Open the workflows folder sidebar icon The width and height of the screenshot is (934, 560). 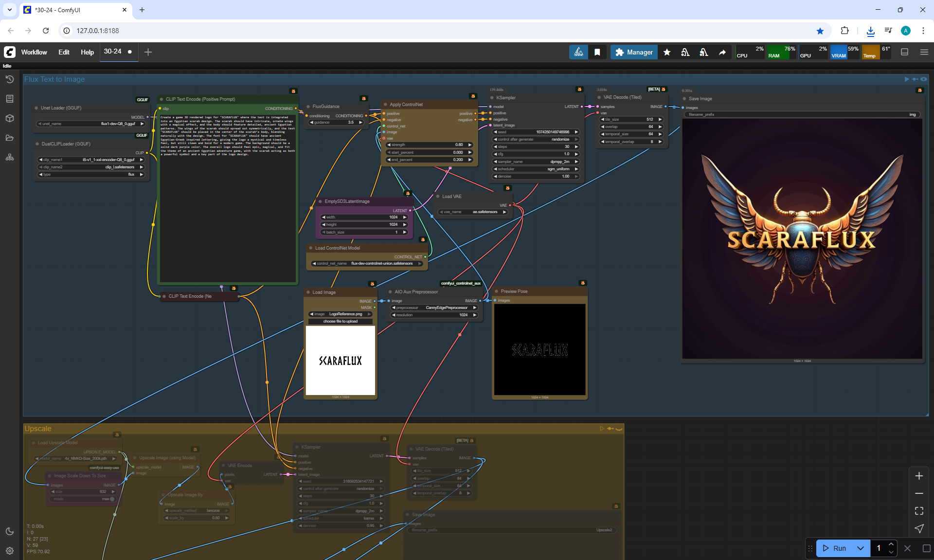pyautogui.click(x=9, y=138)
